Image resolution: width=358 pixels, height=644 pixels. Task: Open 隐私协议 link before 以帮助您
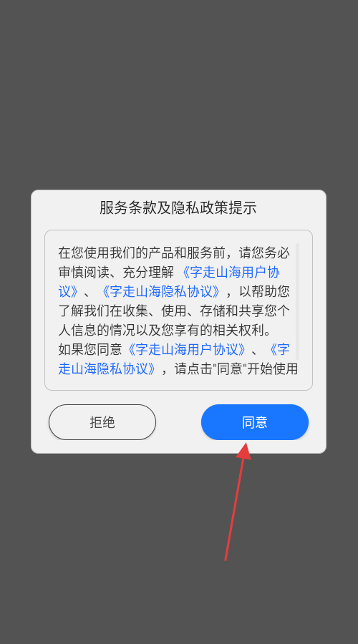click(160, 292)
